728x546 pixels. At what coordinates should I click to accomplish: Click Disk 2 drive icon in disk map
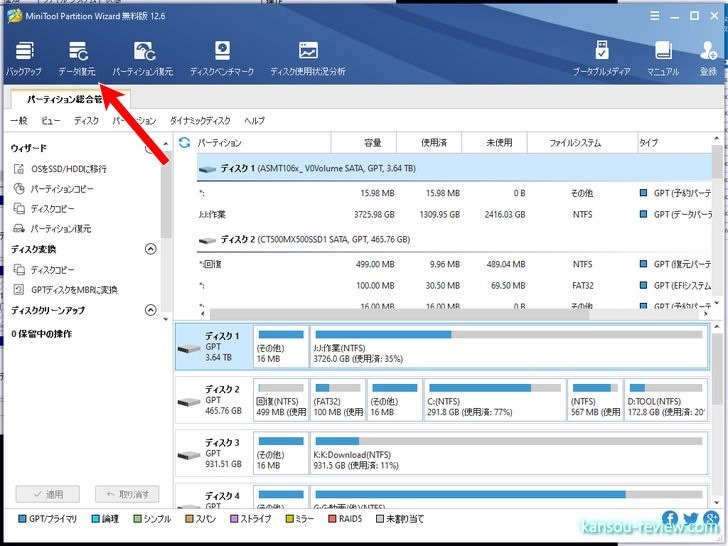point(189,401)
